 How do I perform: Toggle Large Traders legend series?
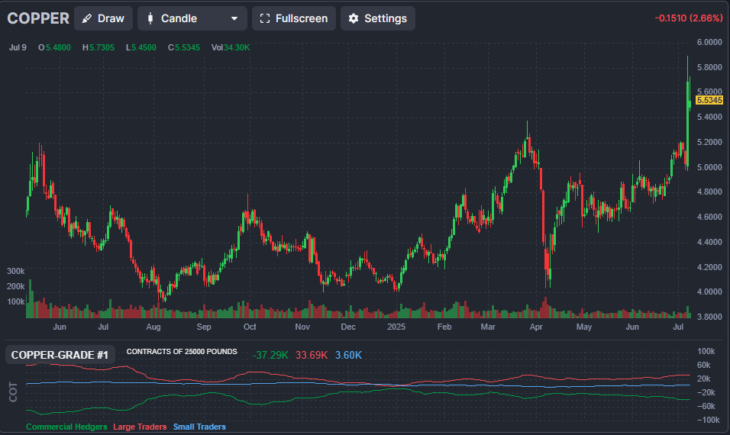[x=140, y=427]
